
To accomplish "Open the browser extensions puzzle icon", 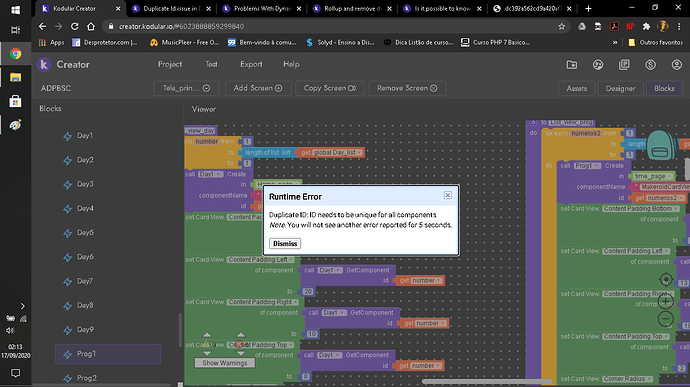I will [x=646, y=26].
